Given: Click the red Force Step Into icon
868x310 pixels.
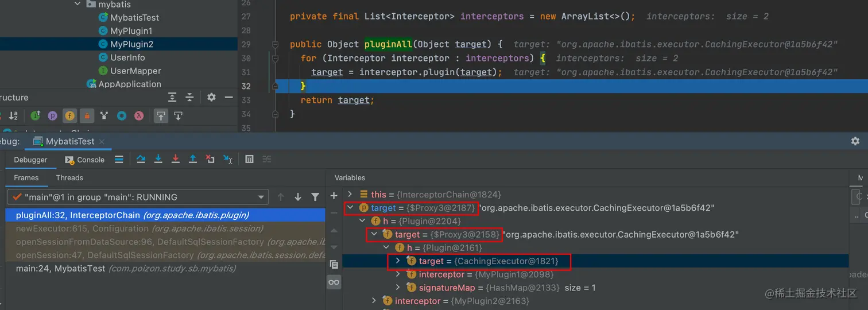Looking at the screenshot, I should coord(176,159).
